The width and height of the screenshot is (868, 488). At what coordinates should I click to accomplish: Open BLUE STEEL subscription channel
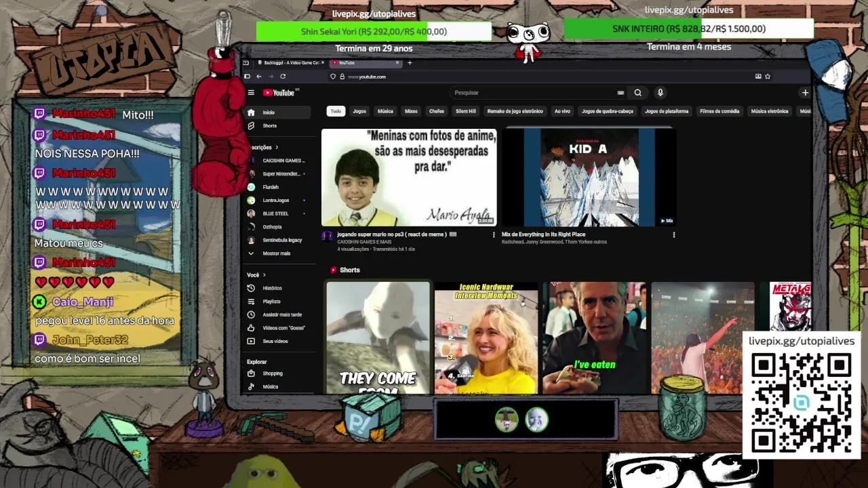(x=278, y=213)
